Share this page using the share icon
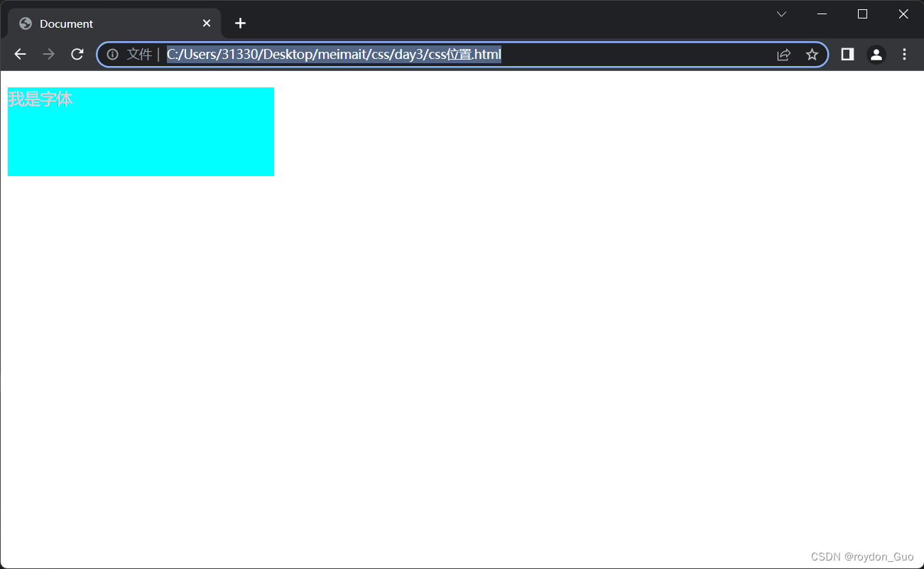The width and height of the screenshot is (924, 569). [783, 55]
